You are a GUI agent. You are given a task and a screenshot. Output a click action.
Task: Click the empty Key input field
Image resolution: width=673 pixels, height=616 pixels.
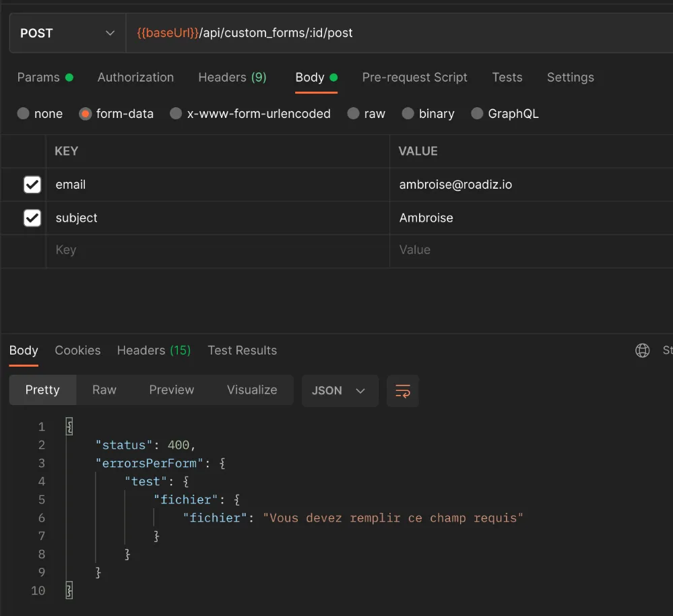pyautogui.click(x=218, y=250)
